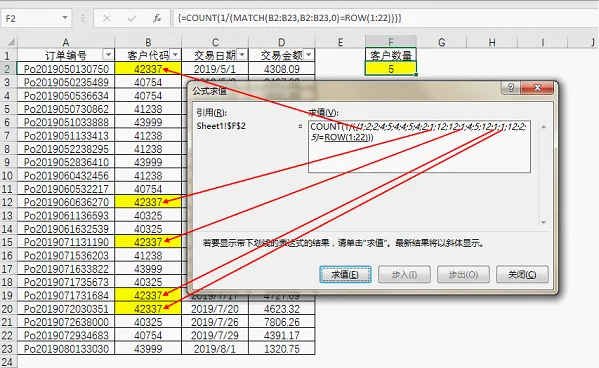The image size is (599, 368).
Task: Select column G header
Action: click(x=442, y=42)
